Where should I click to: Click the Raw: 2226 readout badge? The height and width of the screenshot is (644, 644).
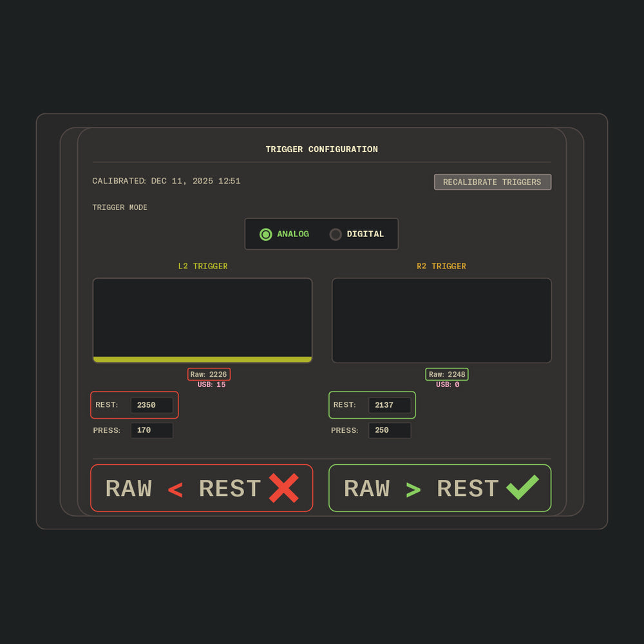pos(209,374)
